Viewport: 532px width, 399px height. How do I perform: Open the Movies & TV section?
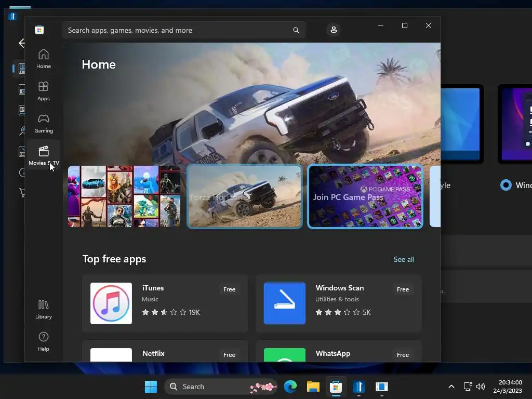[44, 155]
